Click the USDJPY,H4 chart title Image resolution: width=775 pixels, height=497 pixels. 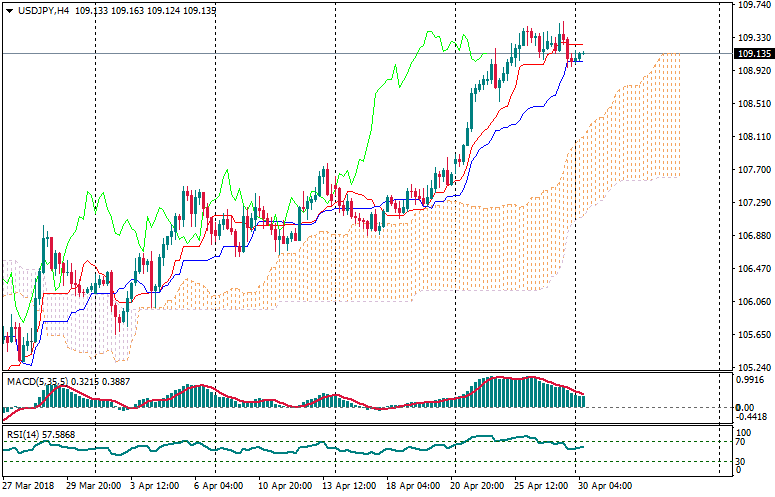(42, 9)
